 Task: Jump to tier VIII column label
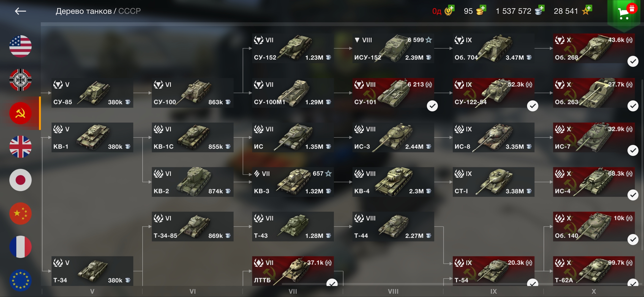(393, 291)
